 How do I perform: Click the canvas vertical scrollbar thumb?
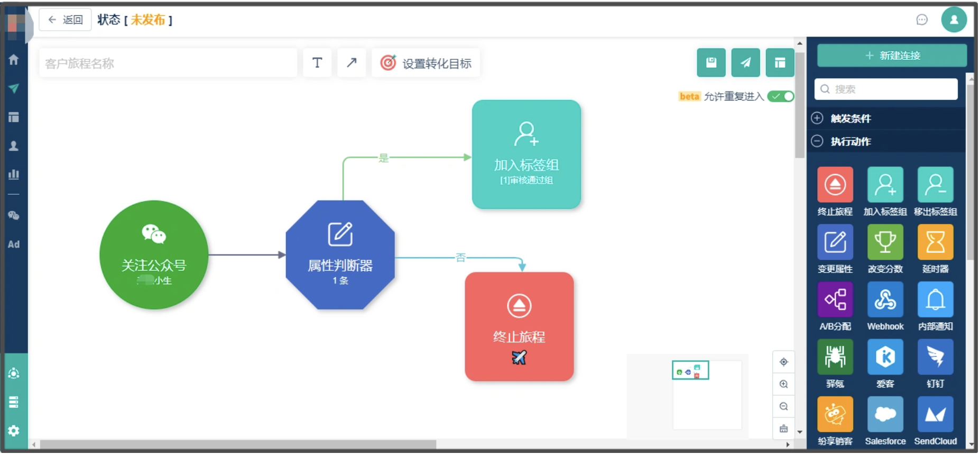pos(800,105)
